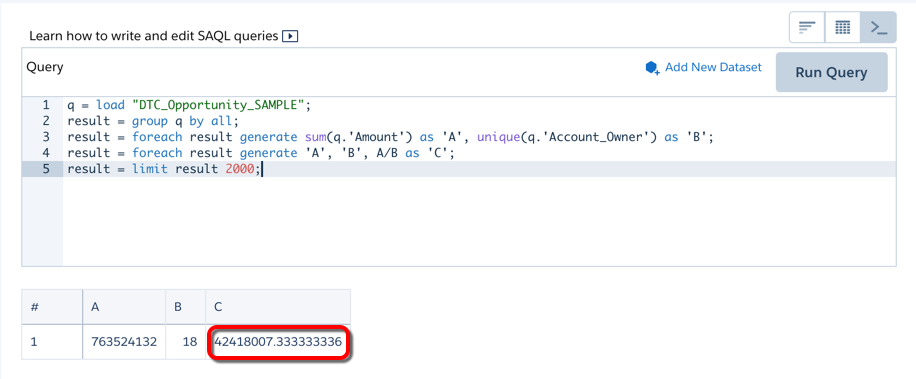This screenshot has height=379, width=916.
Task: Click query line 3 with sum and unique
Action: click(391, 137)
